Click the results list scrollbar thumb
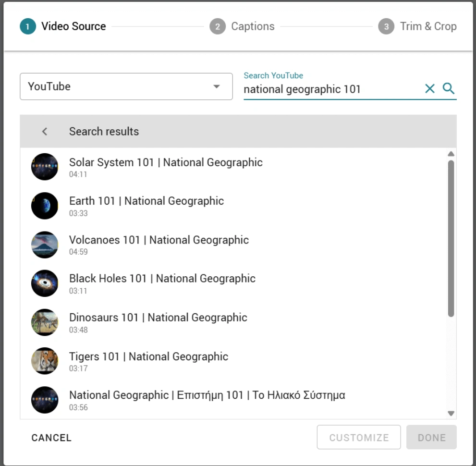476x466 pixels. tap(451, 239)
